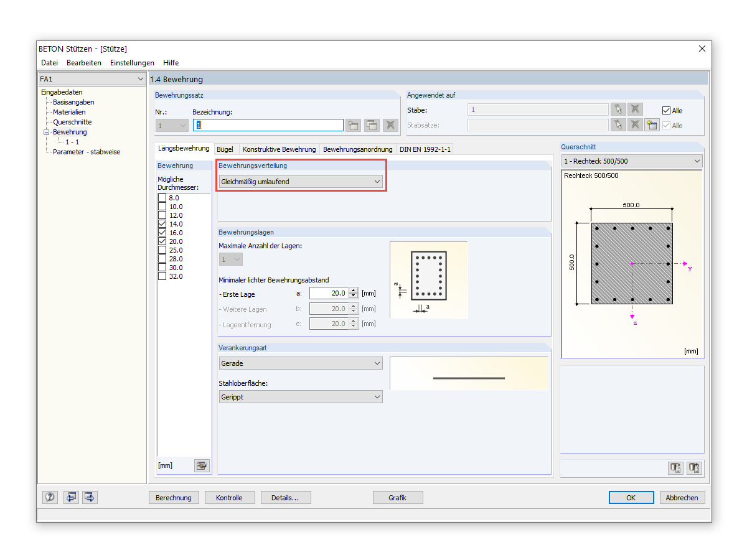Click the Bezeichnung input field
The height and width of the screenshot is (560, 747).
tap(268, 125)
